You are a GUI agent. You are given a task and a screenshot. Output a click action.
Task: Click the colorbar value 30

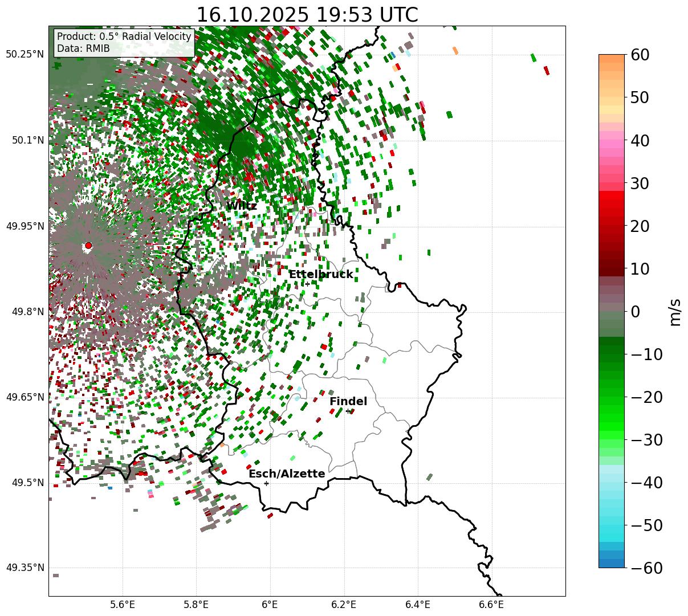pyautogui.click(x=641, y=183)
